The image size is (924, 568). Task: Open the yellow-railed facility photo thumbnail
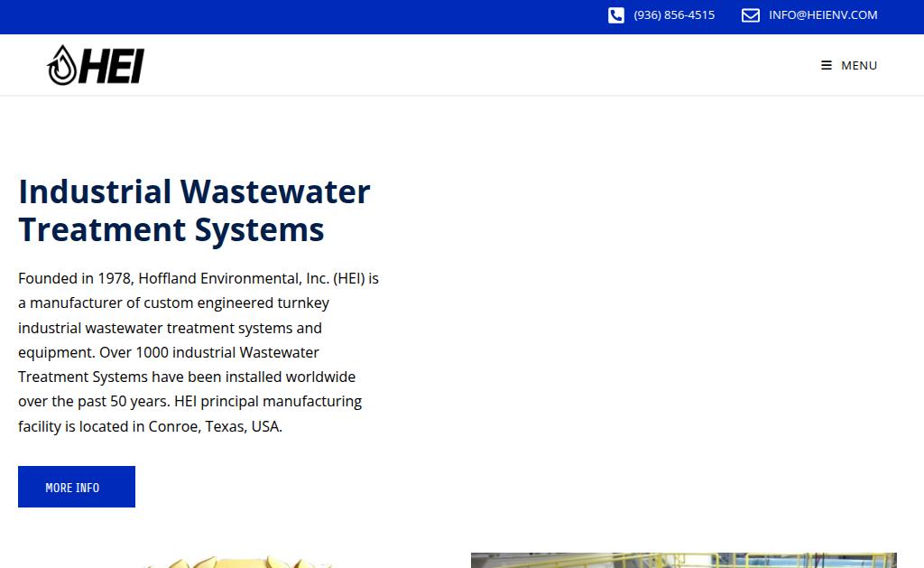[x=684, y=561]
